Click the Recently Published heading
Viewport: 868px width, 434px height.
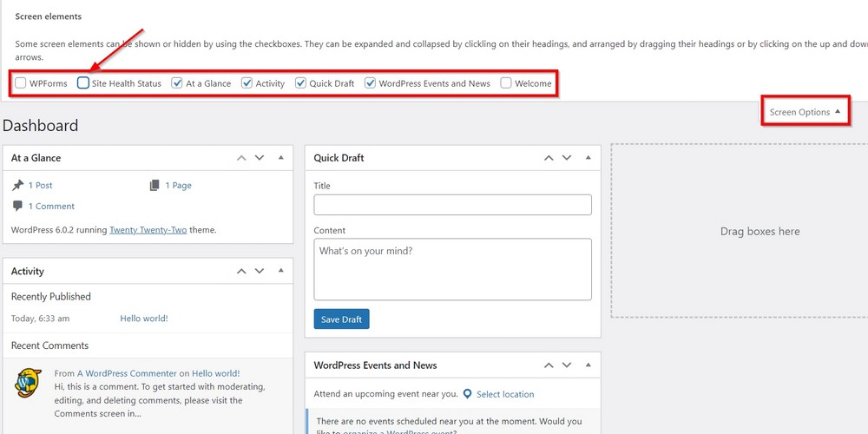pyautogui.click(x=51, y=297)
